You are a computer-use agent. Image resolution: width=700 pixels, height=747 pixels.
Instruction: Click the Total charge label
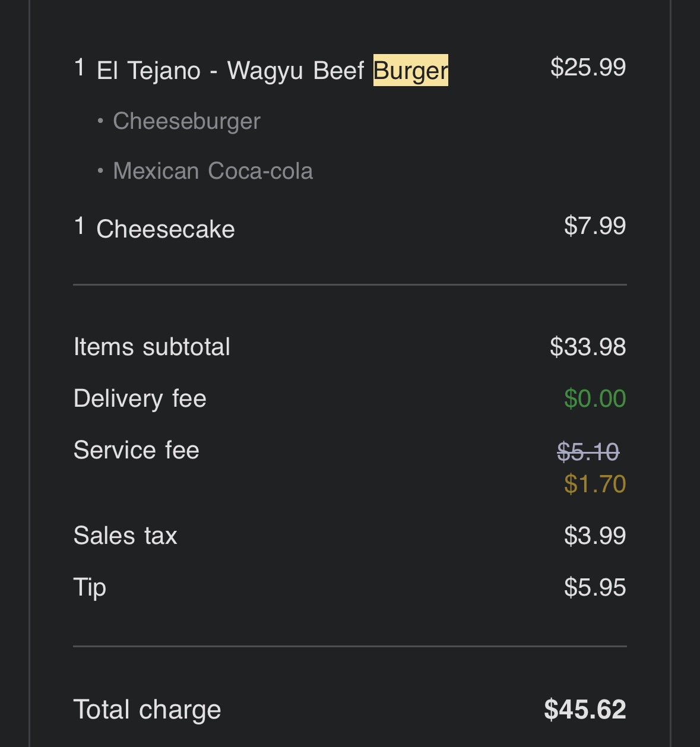coord(147,710)
